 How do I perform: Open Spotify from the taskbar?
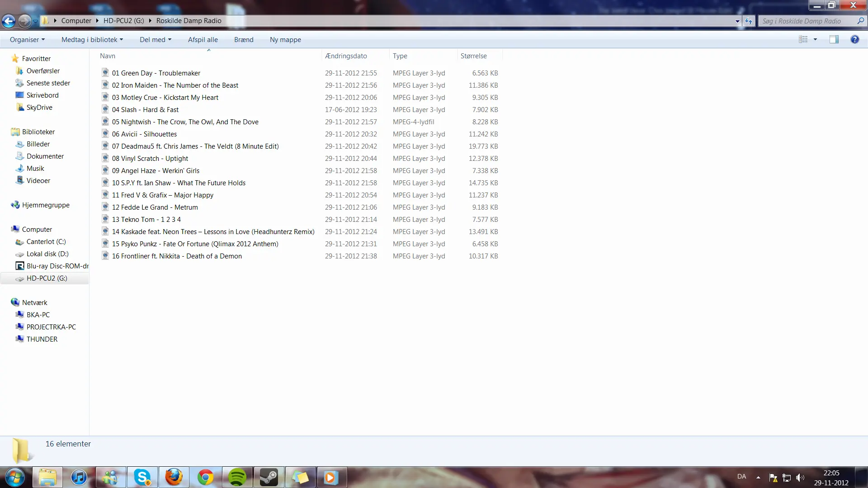point(237,477)
